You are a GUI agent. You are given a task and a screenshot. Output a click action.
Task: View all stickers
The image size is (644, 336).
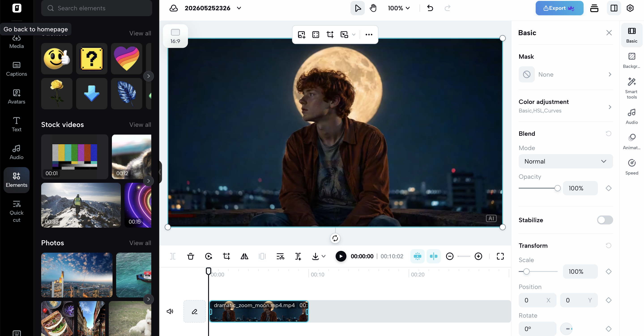[140, 33]
